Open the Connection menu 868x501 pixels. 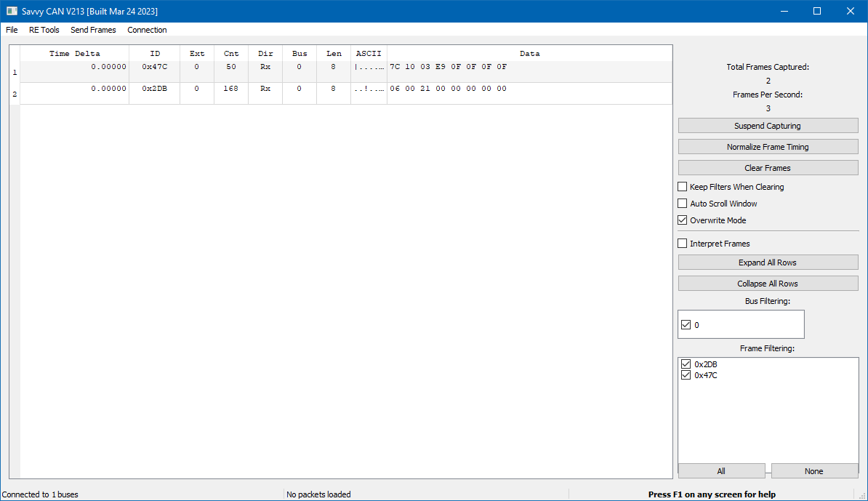tap(147, 30)
